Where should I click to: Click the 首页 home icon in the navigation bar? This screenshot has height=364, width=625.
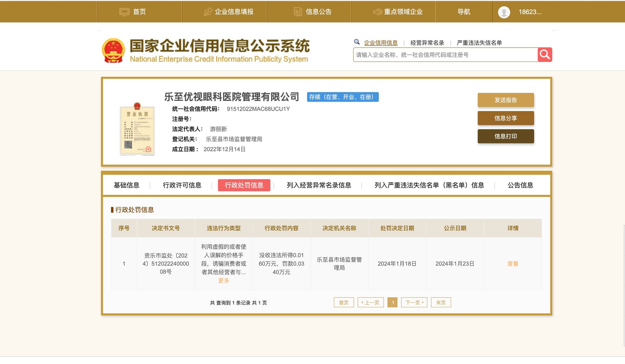coord(124,12)
